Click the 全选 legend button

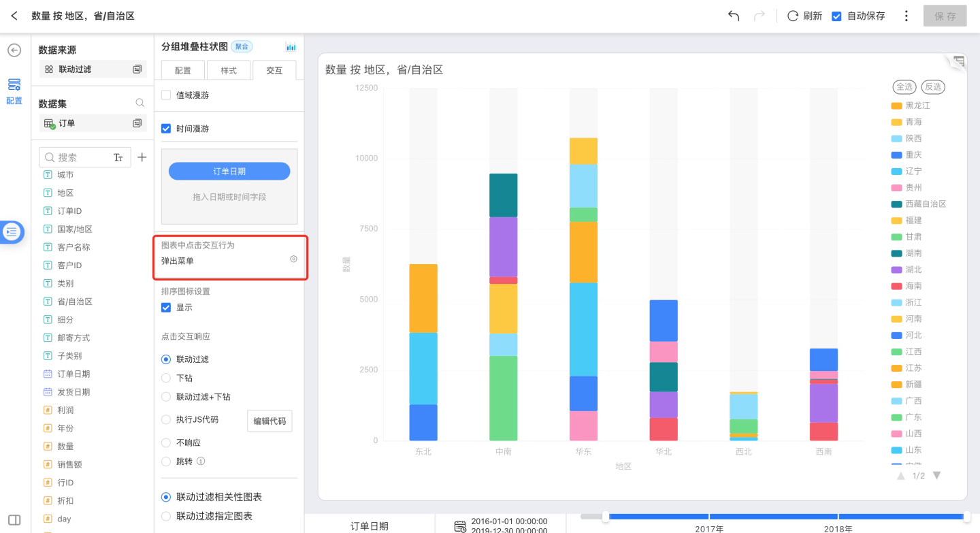(904, 87)
